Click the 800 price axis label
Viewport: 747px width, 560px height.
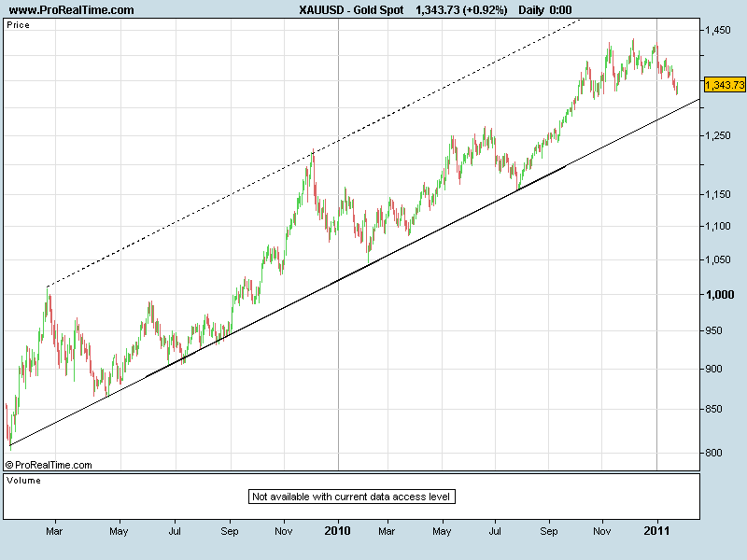[713, 453]
